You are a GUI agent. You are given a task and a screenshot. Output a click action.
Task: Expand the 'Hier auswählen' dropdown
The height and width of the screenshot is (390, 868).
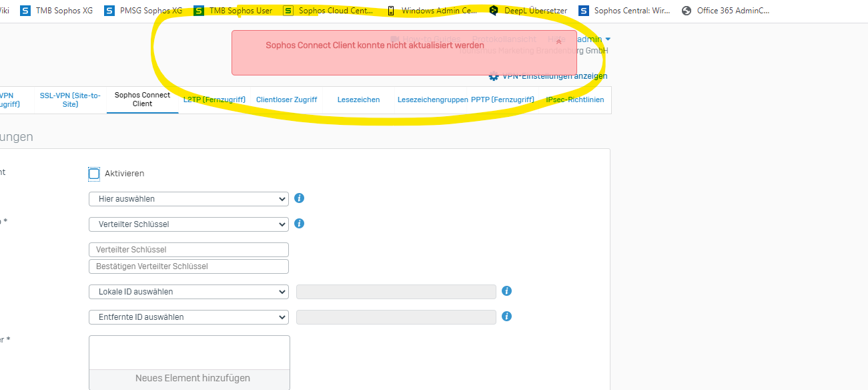(x=189, y=199)
